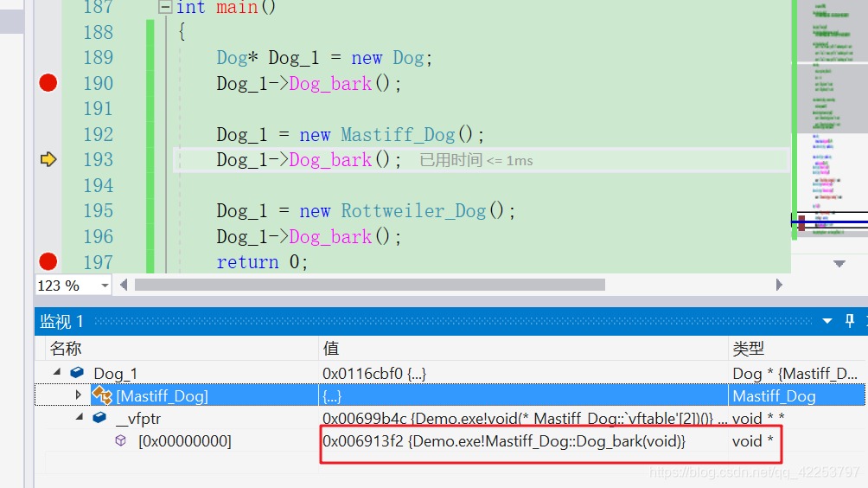Click the blue cube icon beside Dog_1

click(78, 373)
